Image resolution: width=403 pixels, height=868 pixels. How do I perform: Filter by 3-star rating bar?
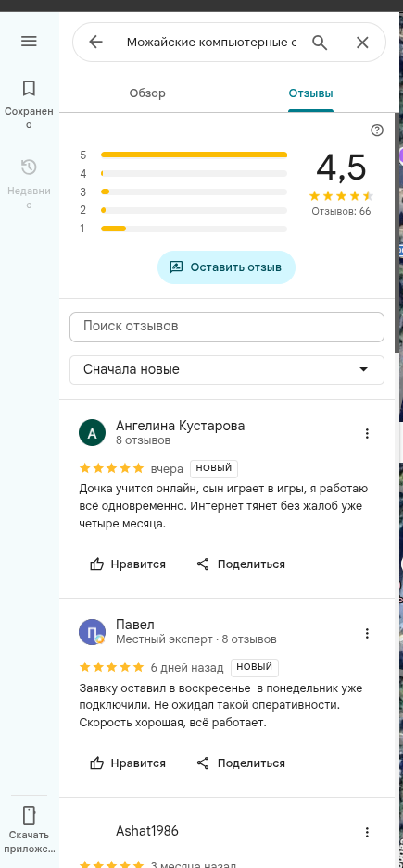194,192
